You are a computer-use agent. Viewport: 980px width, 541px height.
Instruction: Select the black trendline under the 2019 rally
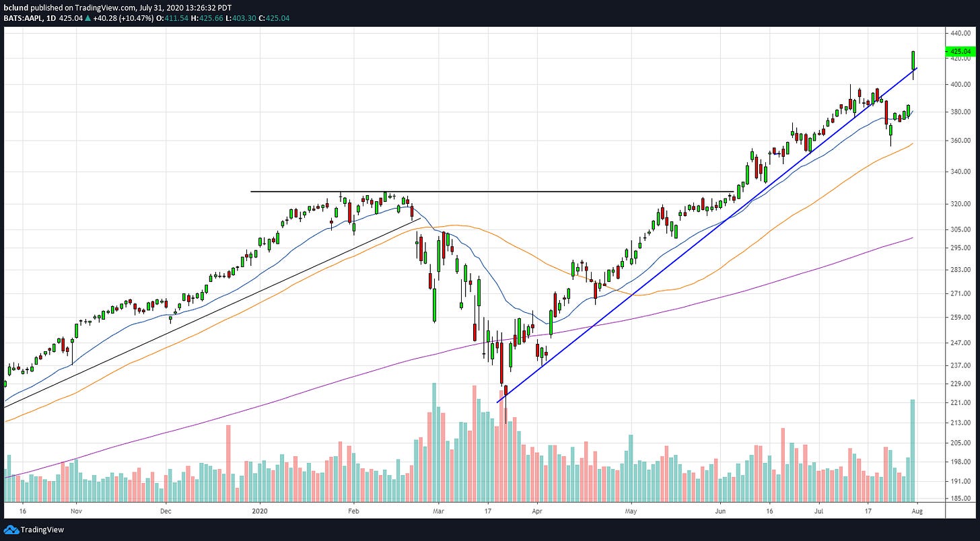coord(202,316)
